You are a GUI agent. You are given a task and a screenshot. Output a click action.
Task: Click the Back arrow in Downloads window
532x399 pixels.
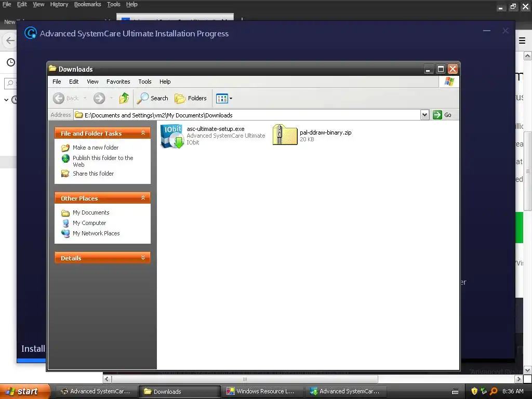tap(59, 98)
